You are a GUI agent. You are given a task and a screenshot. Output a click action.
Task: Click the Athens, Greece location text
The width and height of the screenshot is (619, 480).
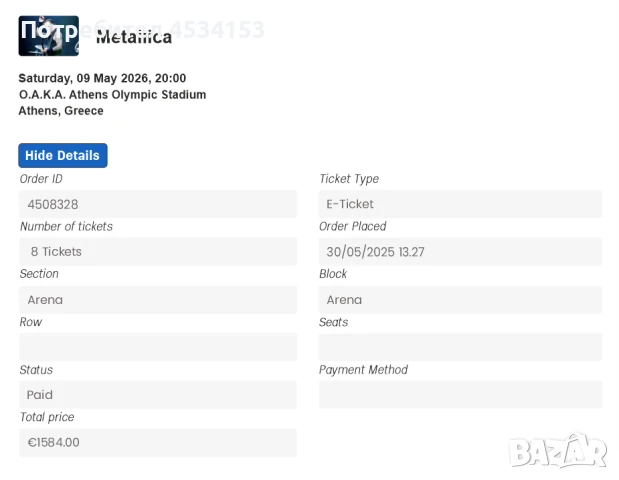pyautogui.click(x=61, y=111)
